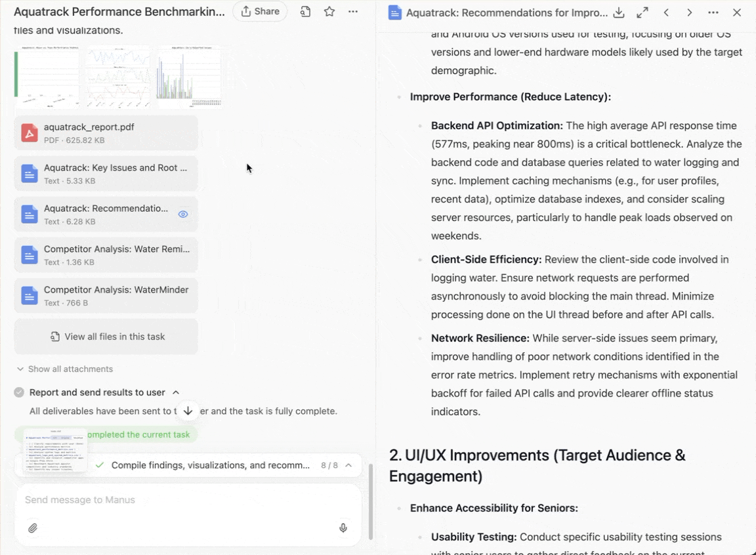Click Enhance Accessibility for Seniors heading
Screen dimensions: 756x555
(493, 508)
